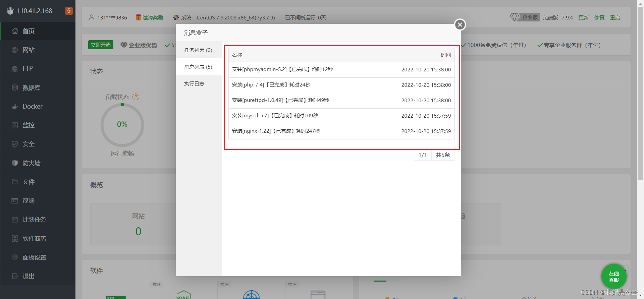The height and width of the screenshot is (299, 644).
Task: Select the php-7.4 install message row
Action: 341,85
